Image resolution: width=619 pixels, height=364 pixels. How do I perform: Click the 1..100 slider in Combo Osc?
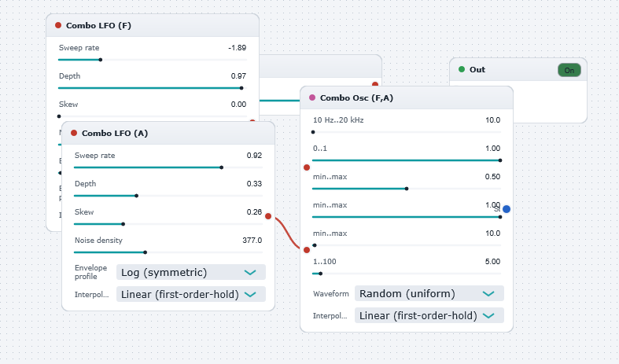pos(407,274)
